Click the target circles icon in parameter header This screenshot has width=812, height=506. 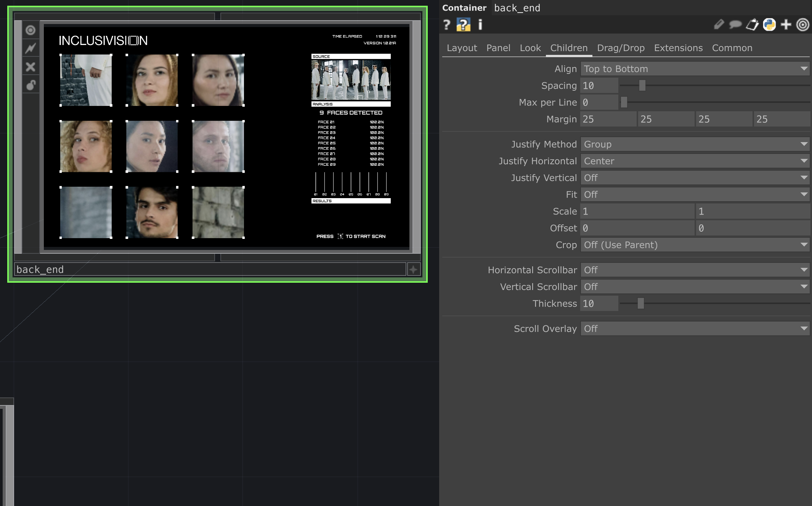pyautogui.click(x=803, y=25)
